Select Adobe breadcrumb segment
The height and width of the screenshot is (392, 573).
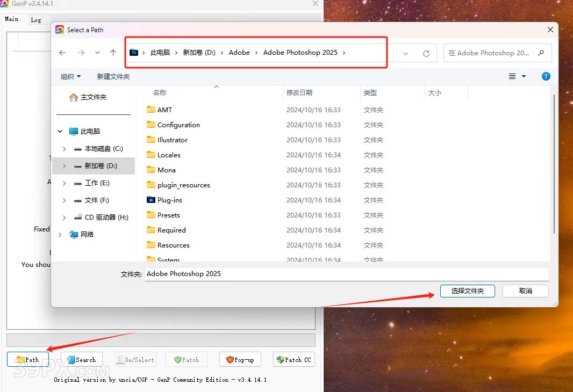[x=239, y=53]
